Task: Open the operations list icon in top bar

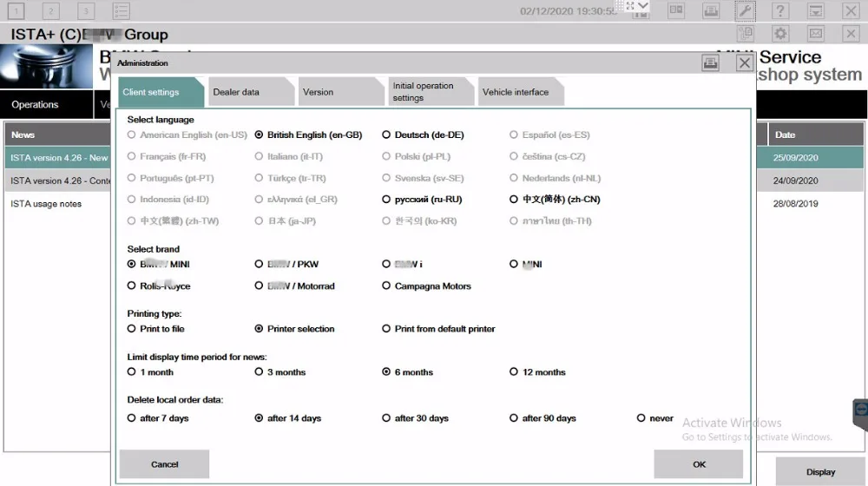Action: point(121,10)
